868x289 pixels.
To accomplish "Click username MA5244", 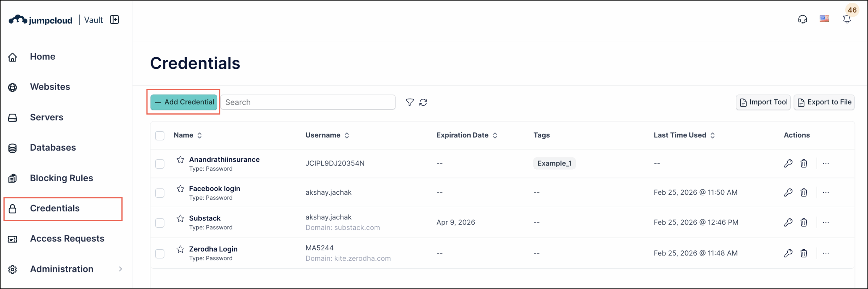I will 319,248.
